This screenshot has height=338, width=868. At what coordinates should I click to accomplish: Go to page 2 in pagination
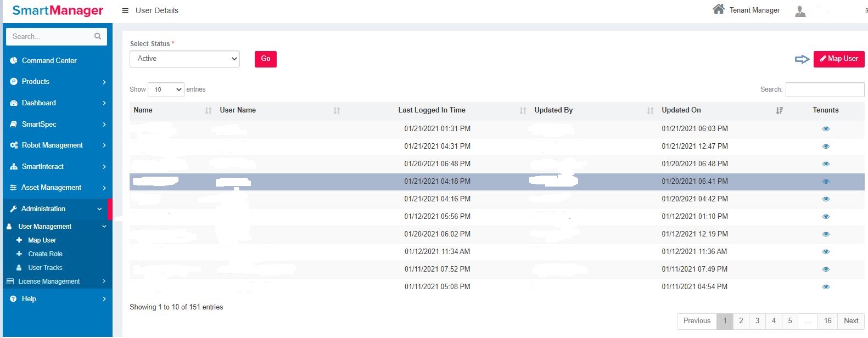pyautogui.click(x=741, y=321)
